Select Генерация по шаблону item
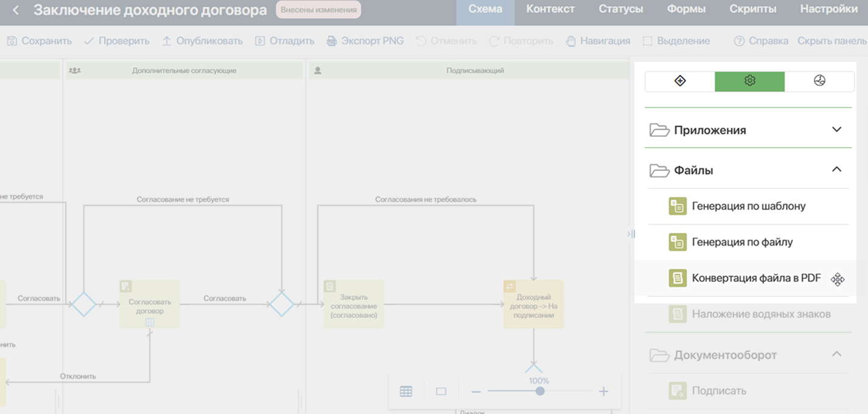The width and height of the screenshot is (868, 414). coord(748,206)
